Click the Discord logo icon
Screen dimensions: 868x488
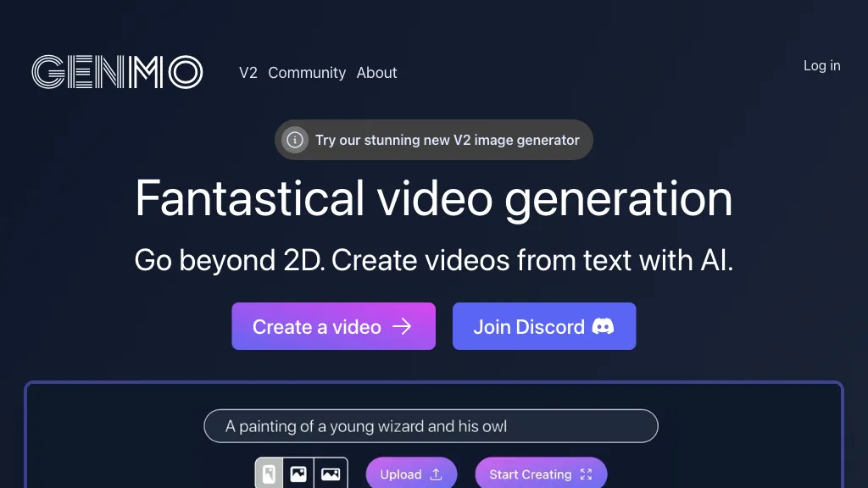click(604, 327)
